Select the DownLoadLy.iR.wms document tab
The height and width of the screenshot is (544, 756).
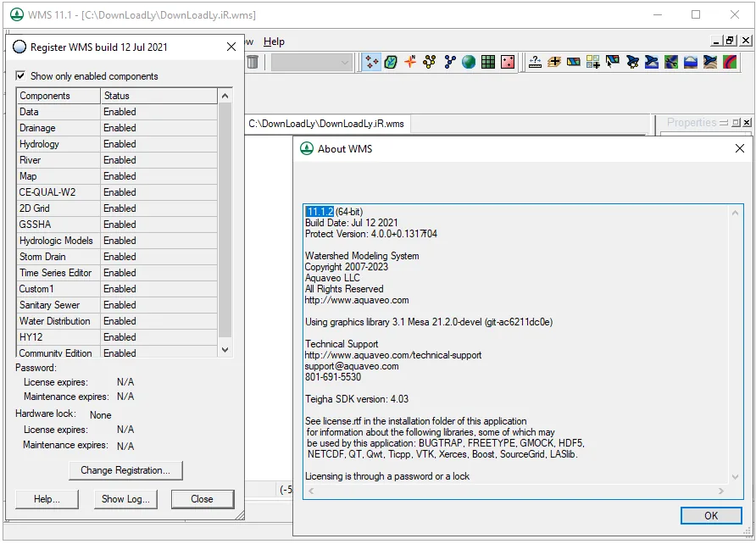coord(326,124)
